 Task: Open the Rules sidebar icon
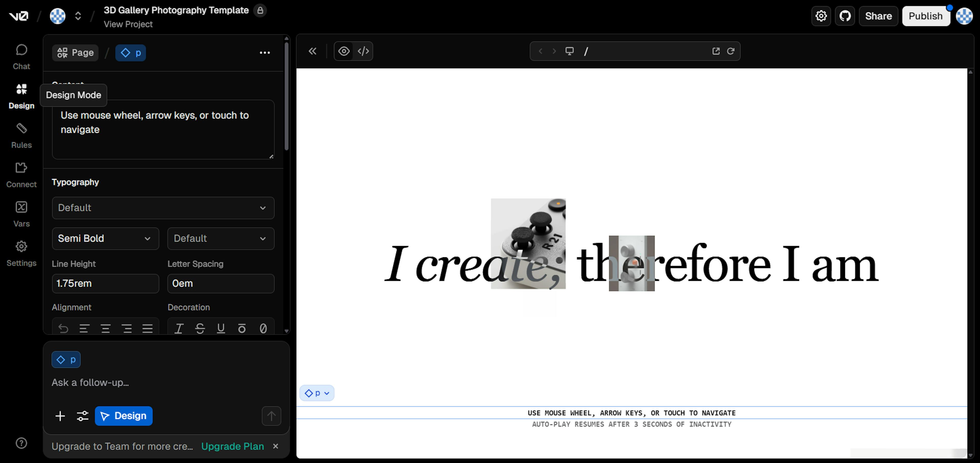pos(21,135)
